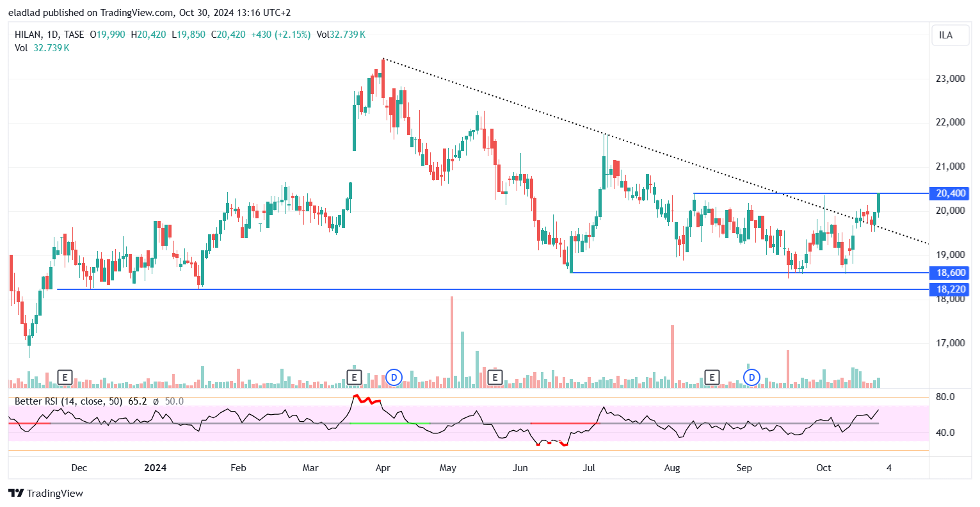Screen dimensions: 980x507
Task: Click the 80.0 RSI axis label
Action: coord(945,397)
